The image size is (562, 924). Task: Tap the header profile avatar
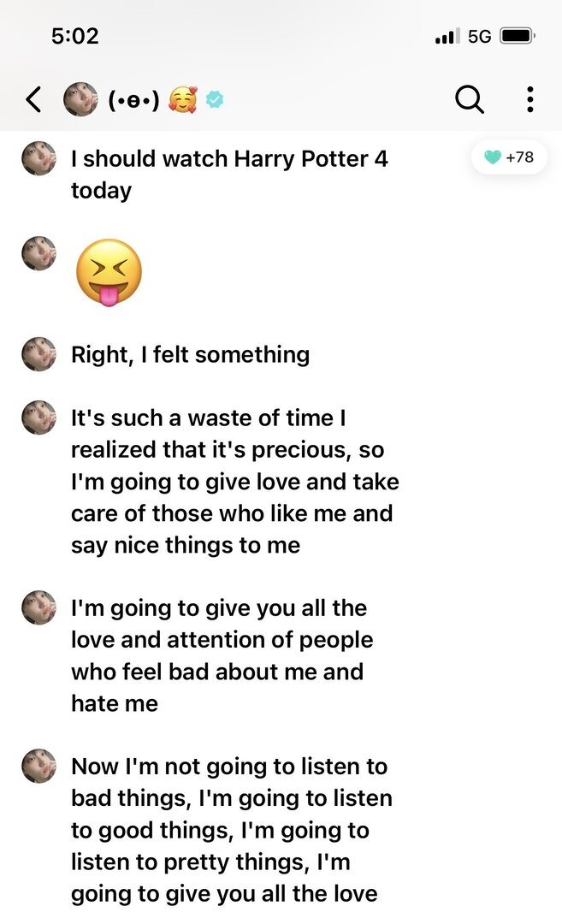pos(80,99)
